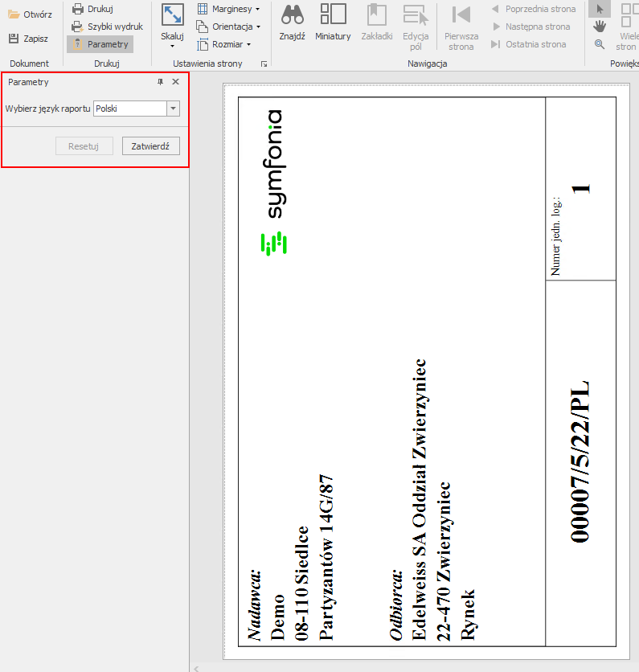Click the Otwórz (open) document icon
Viewport: 639px width, 672px height.
tap(14, 14)
